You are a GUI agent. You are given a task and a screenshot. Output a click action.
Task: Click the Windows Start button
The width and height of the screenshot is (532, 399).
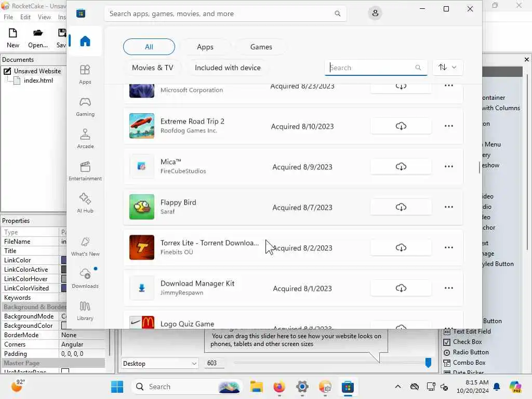[x=117, y=387]
